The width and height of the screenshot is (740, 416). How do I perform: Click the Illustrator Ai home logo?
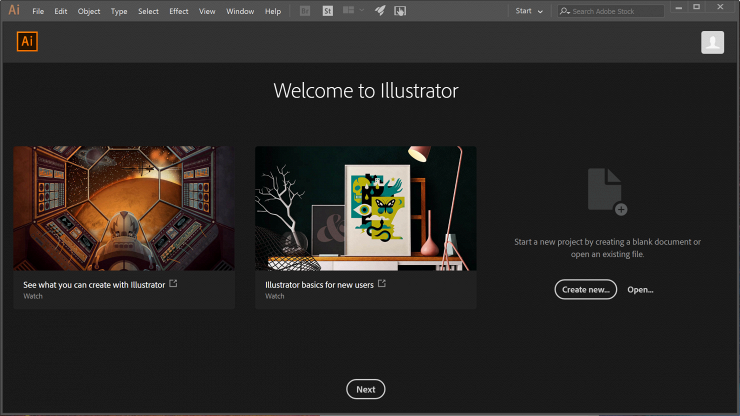(28, 42)
